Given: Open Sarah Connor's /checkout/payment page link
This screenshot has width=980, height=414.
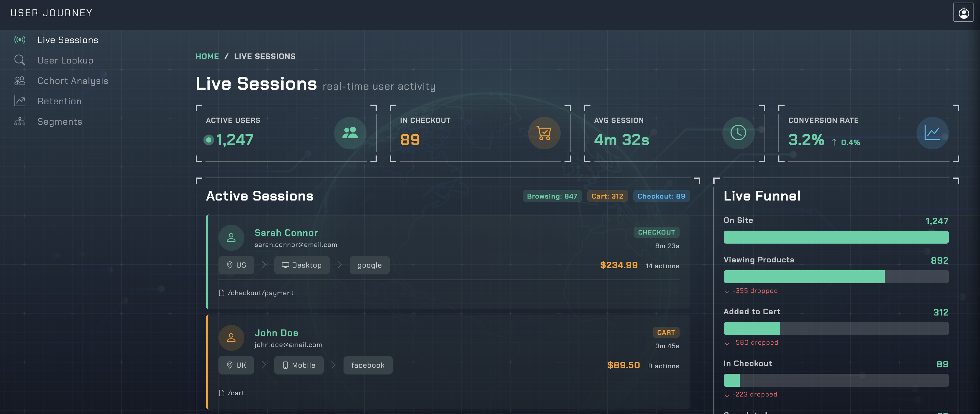Looking at the screenshot, I should (x=261, y=293).
